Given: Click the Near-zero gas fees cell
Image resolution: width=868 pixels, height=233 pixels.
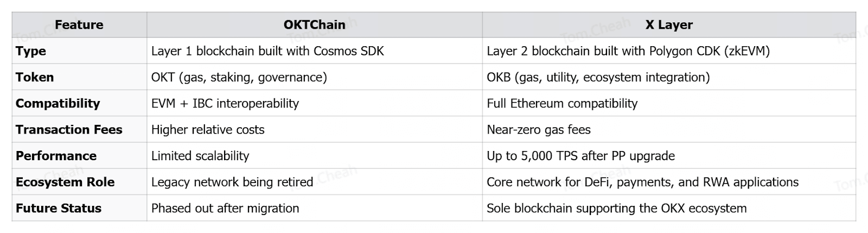Looking at the screenshot, I should pos(538,129).
